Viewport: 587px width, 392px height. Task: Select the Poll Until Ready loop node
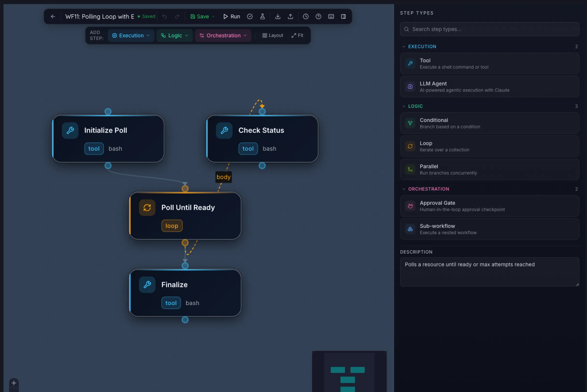click(185, 216)
